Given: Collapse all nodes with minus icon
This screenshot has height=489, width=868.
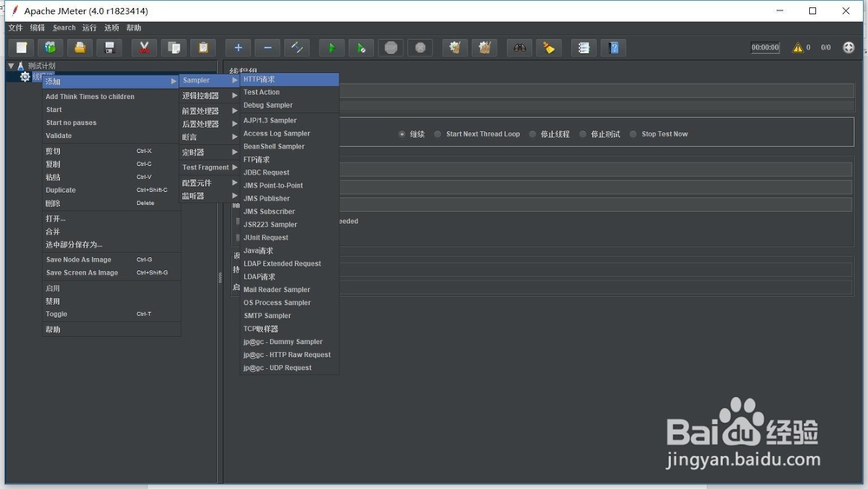Looking at the screenshot, I should [267, 48].
